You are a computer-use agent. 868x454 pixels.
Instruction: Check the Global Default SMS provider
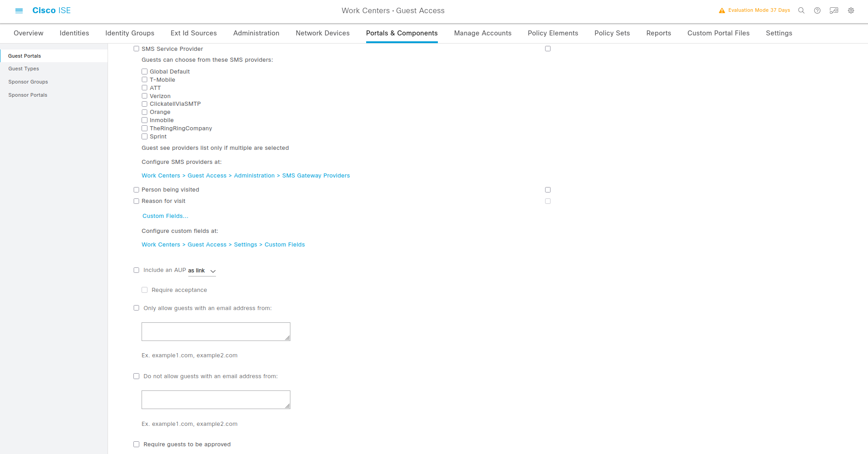[144, 71]
